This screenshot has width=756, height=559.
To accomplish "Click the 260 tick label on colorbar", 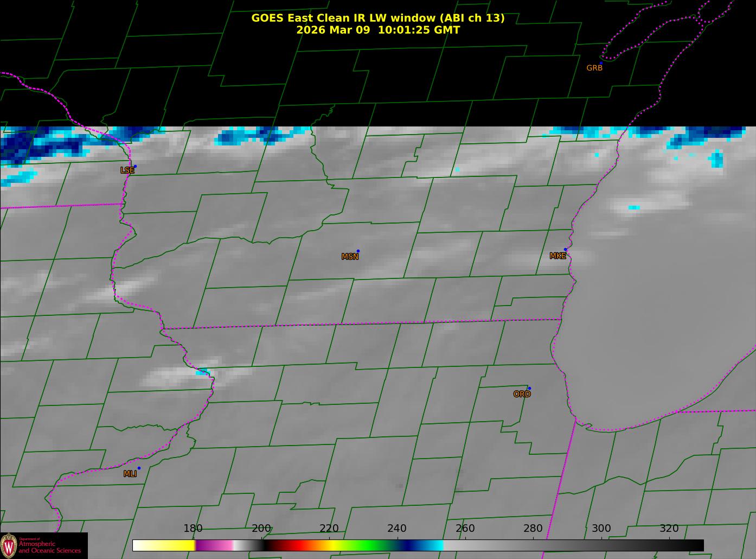I will (465, 529).
